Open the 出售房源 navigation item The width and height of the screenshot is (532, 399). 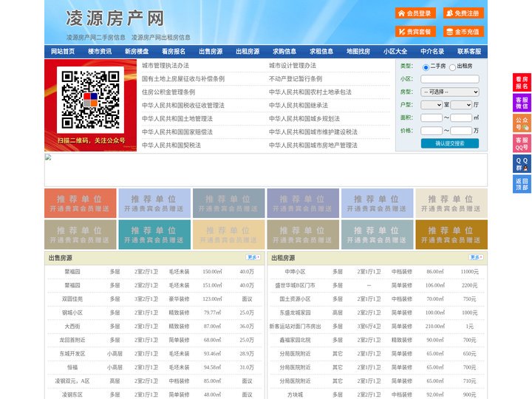[211, 52]
